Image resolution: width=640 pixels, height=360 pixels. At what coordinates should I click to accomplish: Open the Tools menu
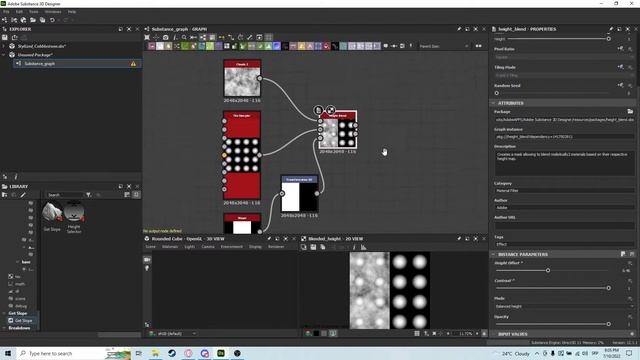[x=33, y=12]
